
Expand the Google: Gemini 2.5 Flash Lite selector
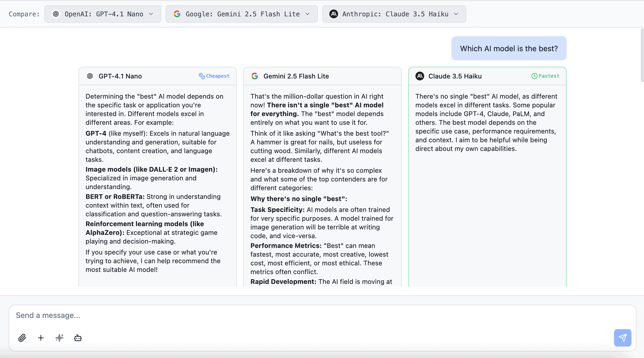click(242, 14)
